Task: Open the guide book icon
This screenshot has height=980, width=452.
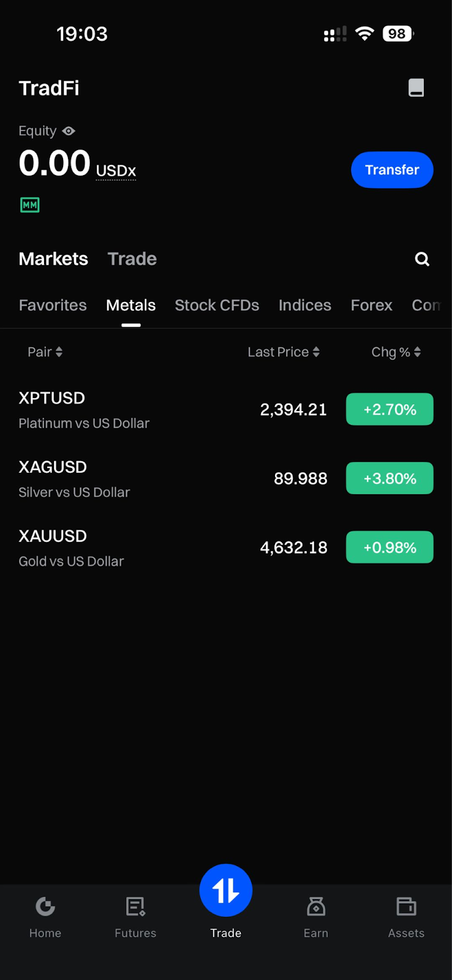Action: tap(416, 88)
